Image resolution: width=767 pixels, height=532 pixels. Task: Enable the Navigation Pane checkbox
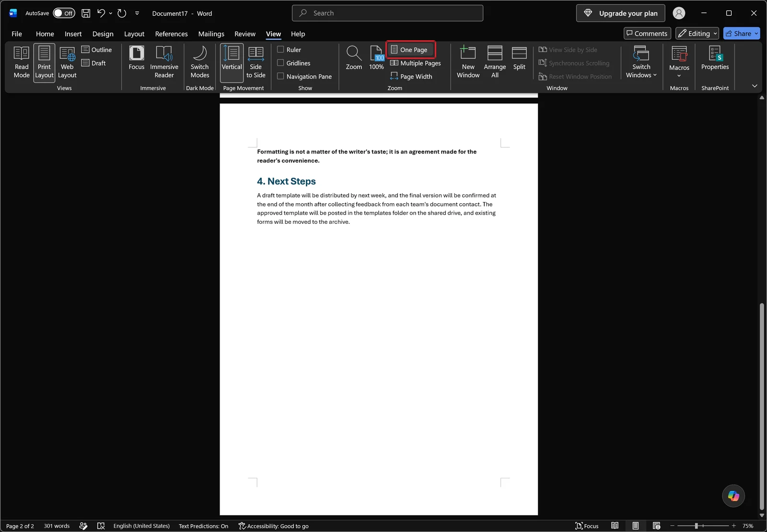280,76
